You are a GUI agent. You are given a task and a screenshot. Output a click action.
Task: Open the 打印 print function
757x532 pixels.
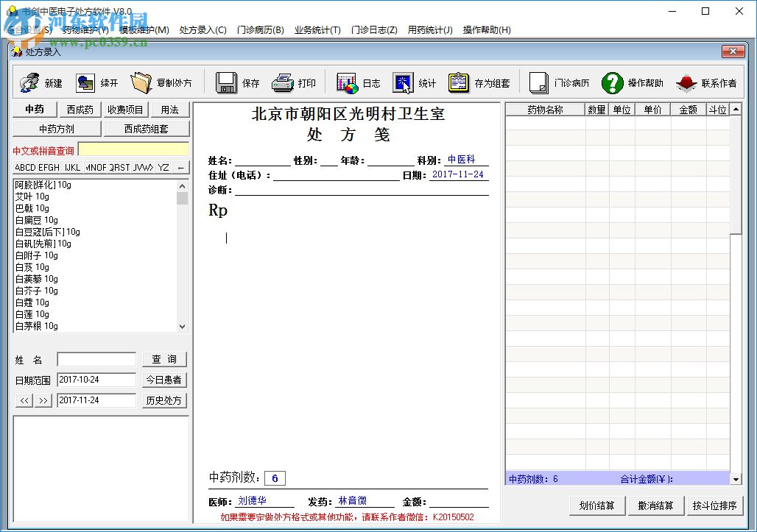[x=295, y=82]
